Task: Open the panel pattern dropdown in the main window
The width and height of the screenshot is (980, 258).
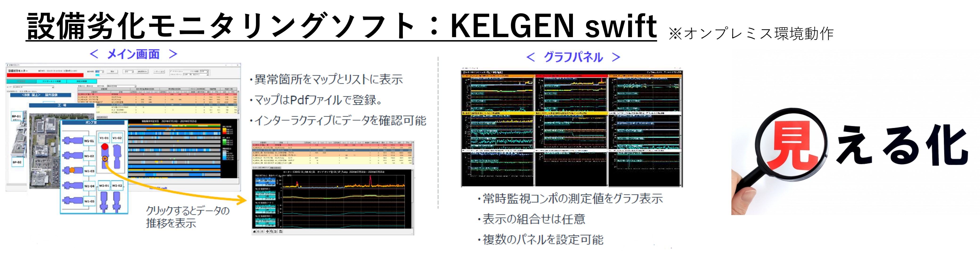Action: pyautogui.click(x=196, y=75)
